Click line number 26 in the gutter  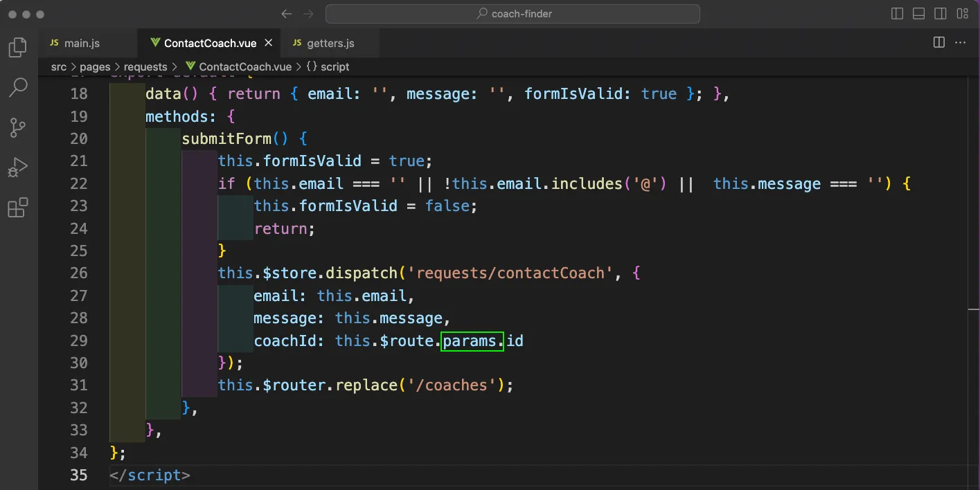[x=79, y=273]
